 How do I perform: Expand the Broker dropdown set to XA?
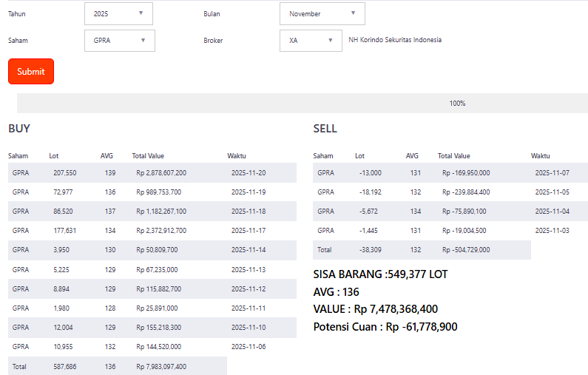pos(311,41)
